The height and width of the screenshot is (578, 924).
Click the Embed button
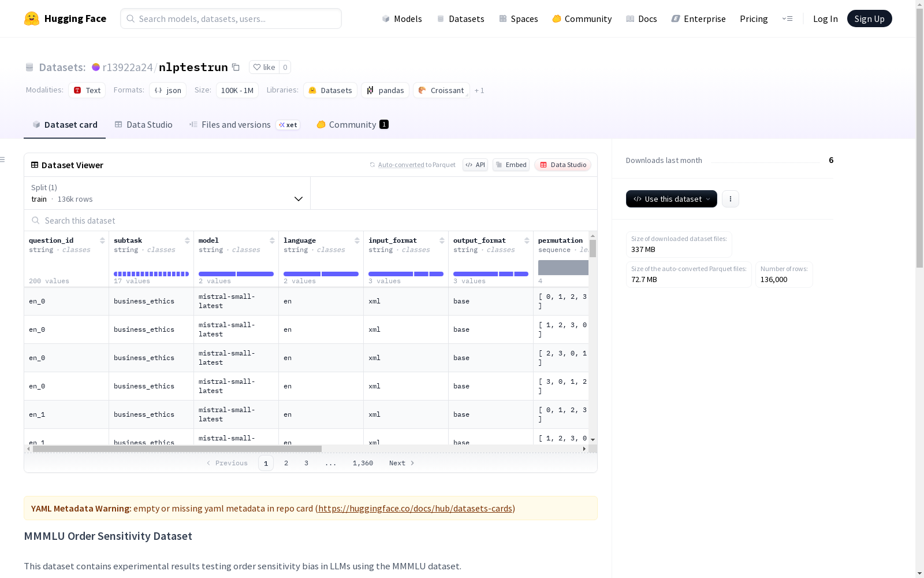(511, 165)
